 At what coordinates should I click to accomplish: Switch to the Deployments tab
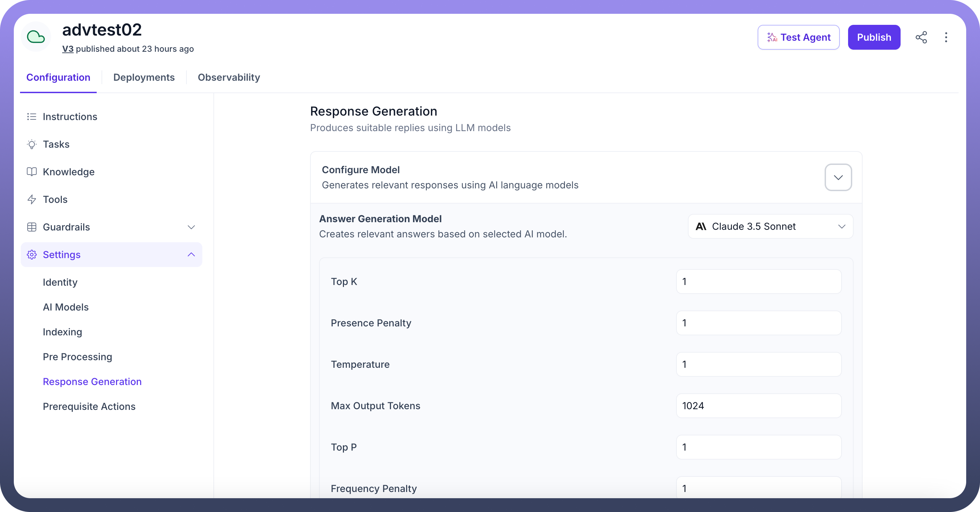coord(144,78)
